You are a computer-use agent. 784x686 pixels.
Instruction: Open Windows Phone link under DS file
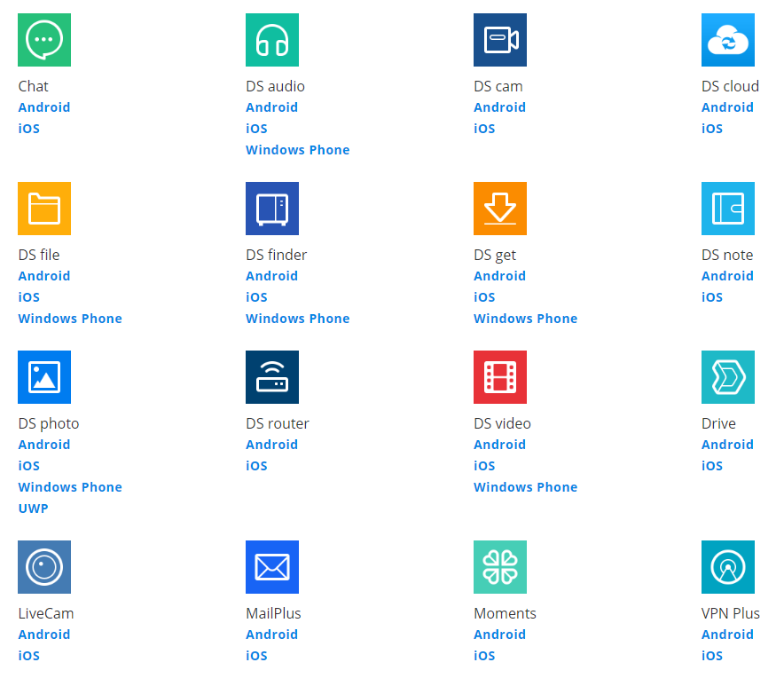70,319
